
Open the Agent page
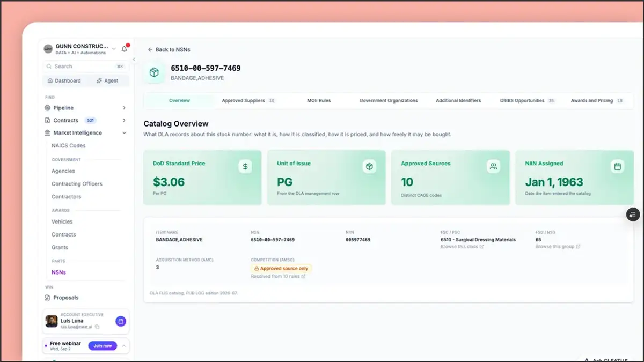tap(107, 81)
